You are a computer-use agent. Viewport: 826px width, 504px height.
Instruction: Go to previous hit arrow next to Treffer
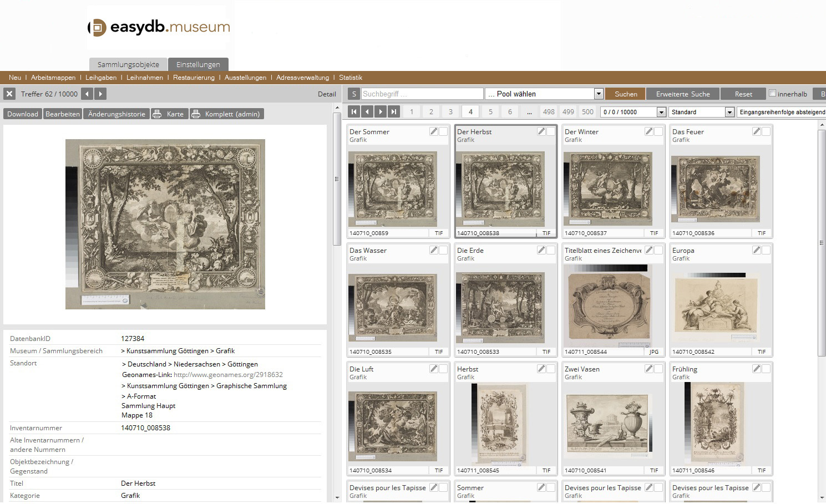click(x=87, y=94)
